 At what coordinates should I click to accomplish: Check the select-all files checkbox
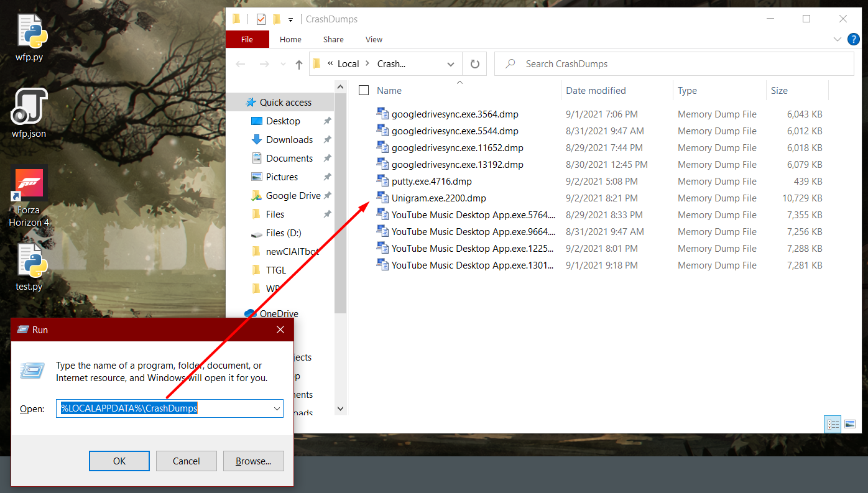(x=363, y=90)
